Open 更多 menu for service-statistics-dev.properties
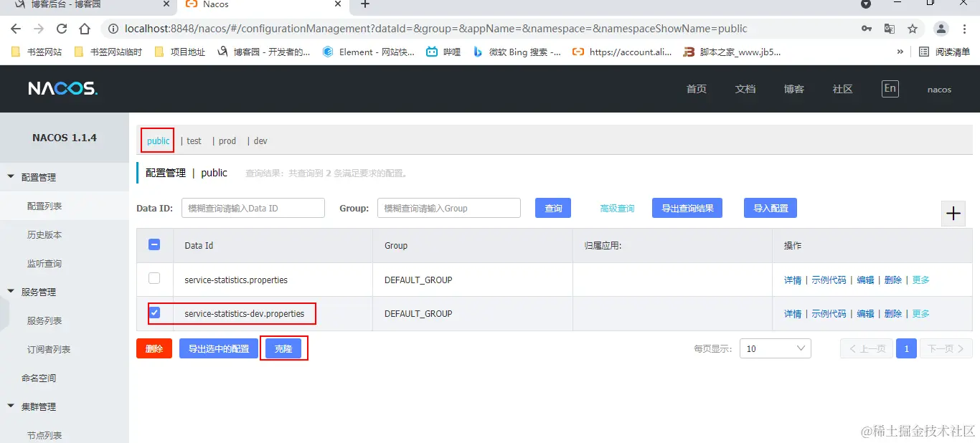Viewport: 980px width, 443px height. [920, 313]
